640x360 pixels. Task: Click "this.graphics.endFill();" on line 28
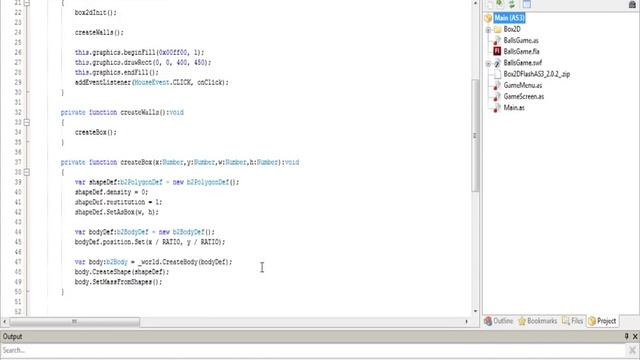(x=117, y=73)
